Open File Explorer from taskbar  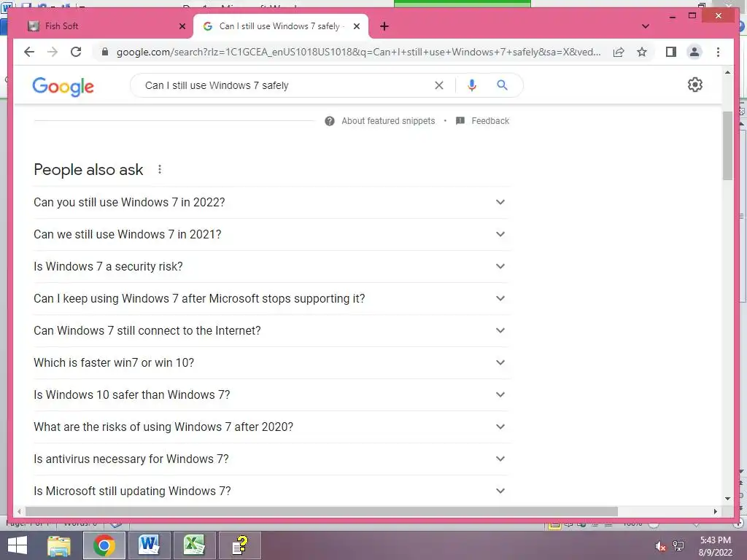pyautogui.click(x=59, y=545)
